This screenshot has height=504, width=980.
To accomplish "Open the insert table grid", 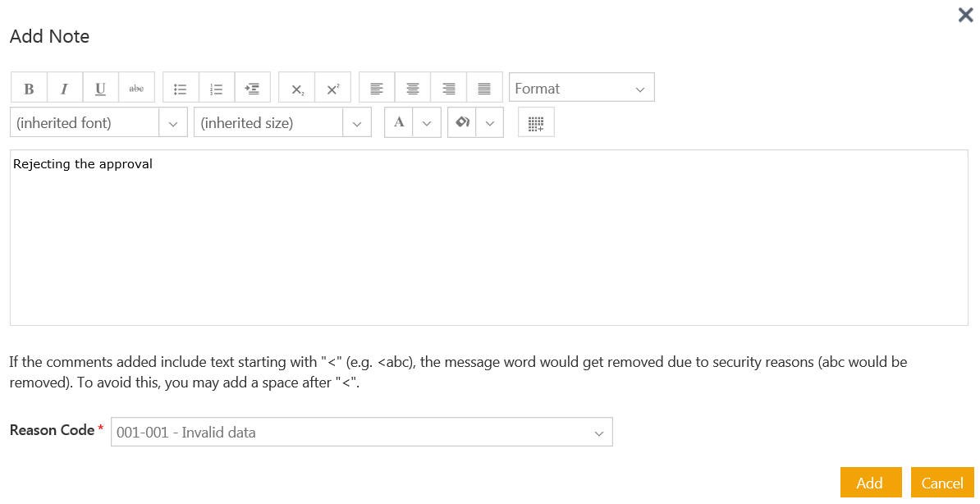I will click(536, 123).
